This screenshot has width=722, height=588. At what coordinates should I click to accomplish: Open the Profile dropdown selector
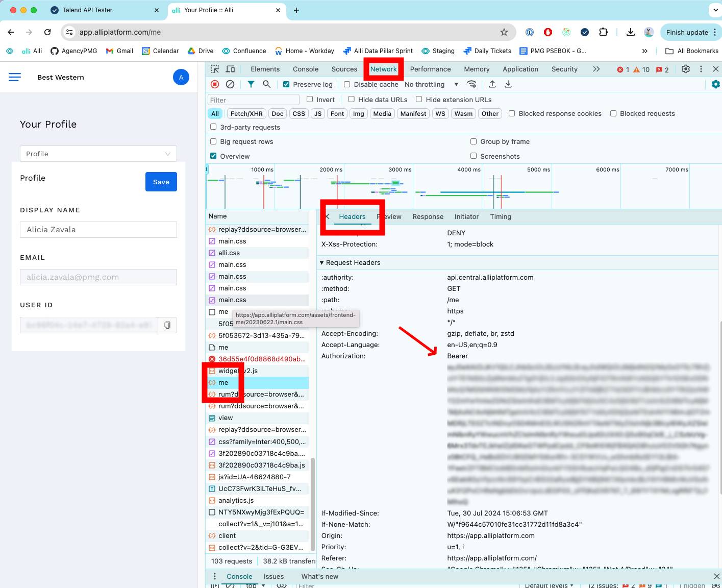coord(98,154)
